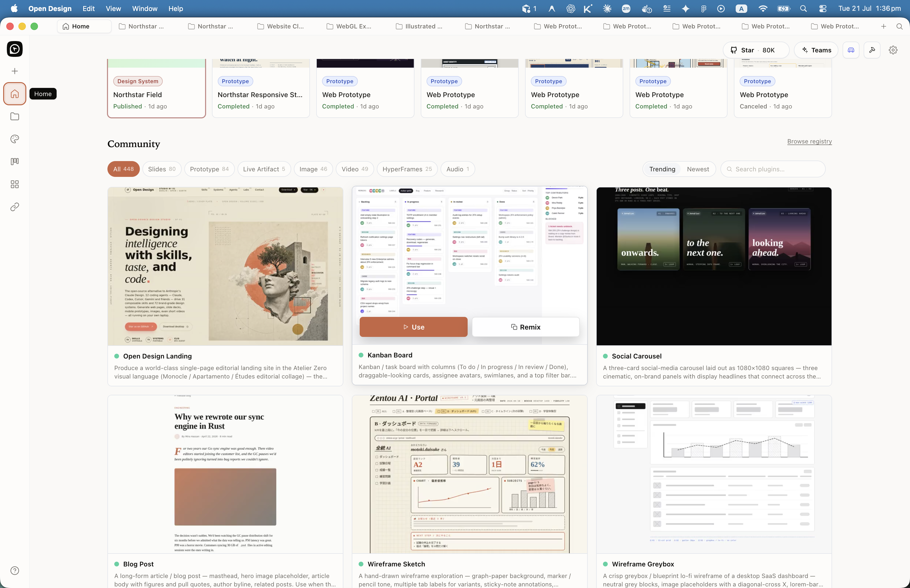Select the Trending sort option
The image size is (910, 588).
pyautogui.click(x=662, y=169)
